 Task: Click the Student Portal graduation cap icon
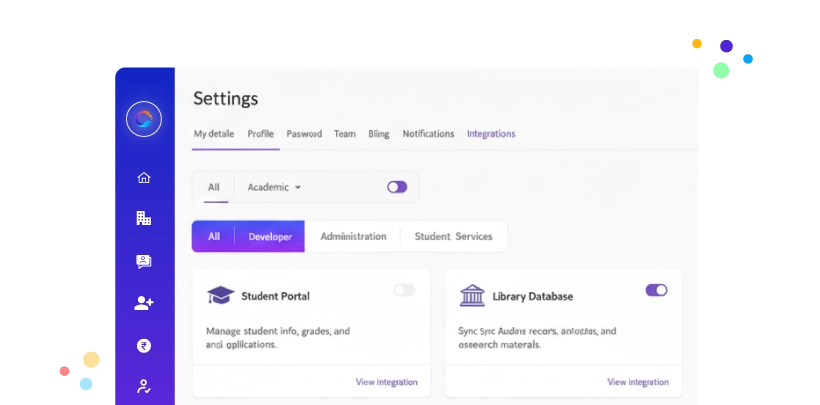[x=220, y=296]
